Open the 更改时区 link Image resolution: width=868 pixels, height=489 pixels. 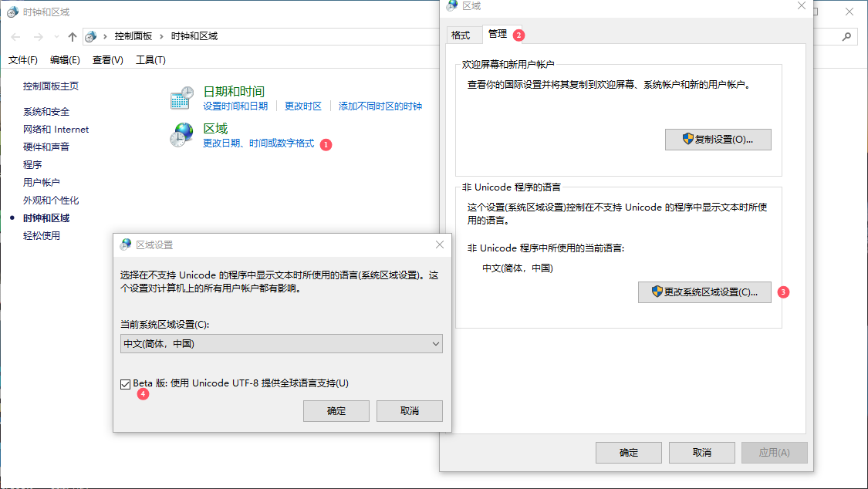click(x=302, y=106)
